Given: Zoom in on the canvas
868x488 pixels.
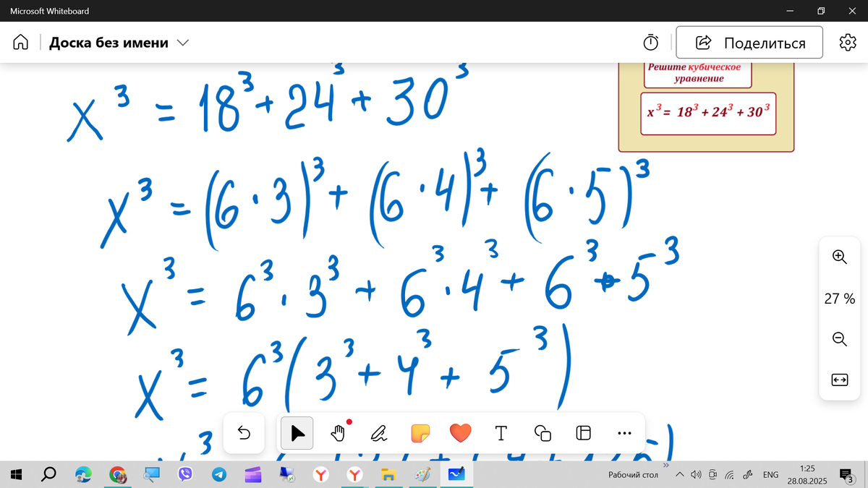Looking at the screenshot, I should pos(839,257).
